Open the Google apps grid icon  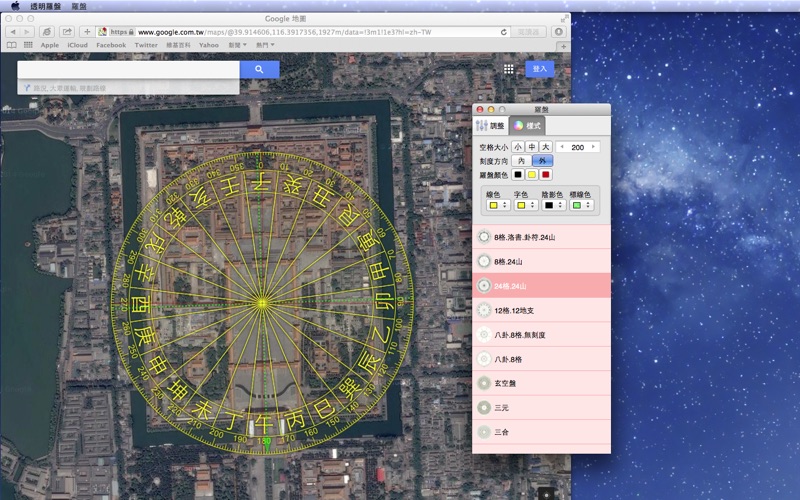coord(508,69)
